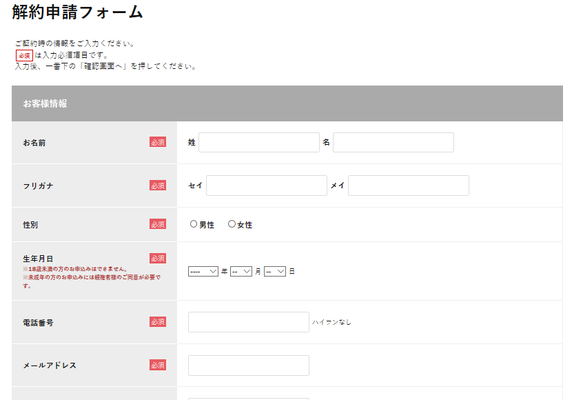583x400 pixels.
Task: Click the 電話番号 input field
Action: (x=249, y=322)
